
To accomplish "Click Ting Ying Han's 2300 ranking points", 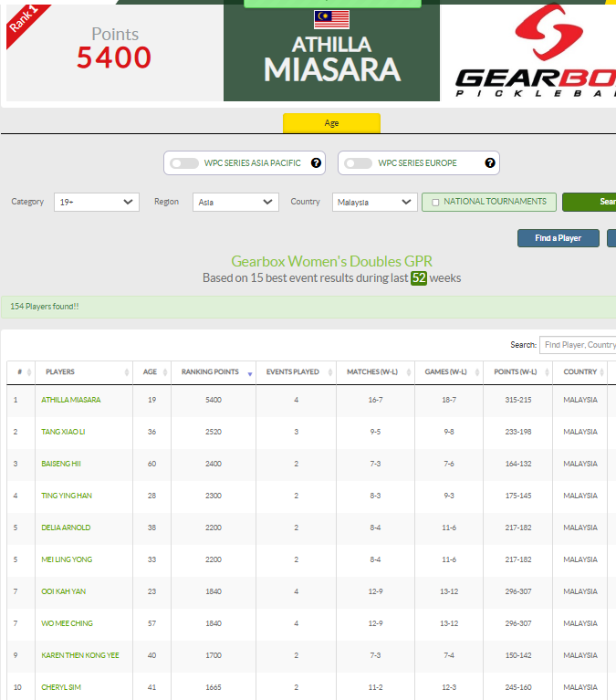I will click(x=214, y=496).
